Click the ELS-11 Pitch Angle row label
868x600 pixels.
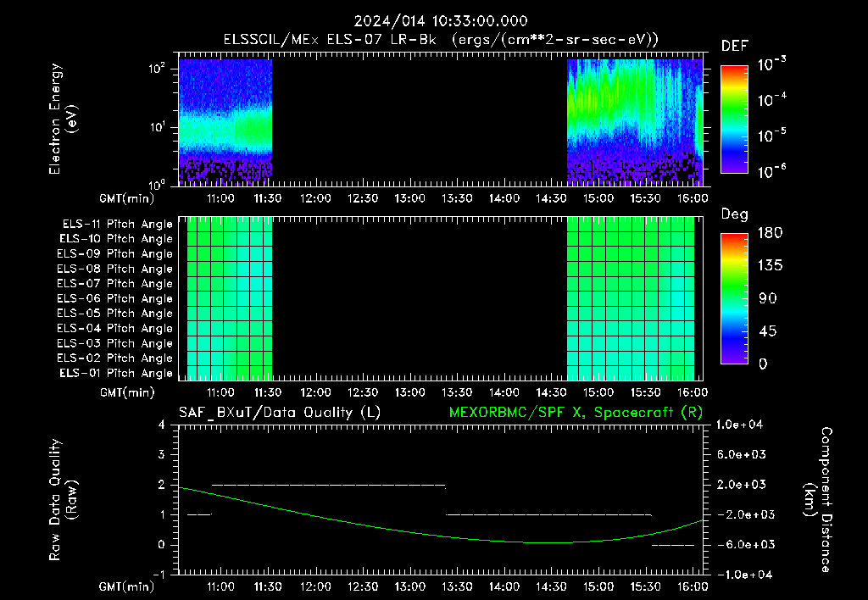(x=117, y=225)
